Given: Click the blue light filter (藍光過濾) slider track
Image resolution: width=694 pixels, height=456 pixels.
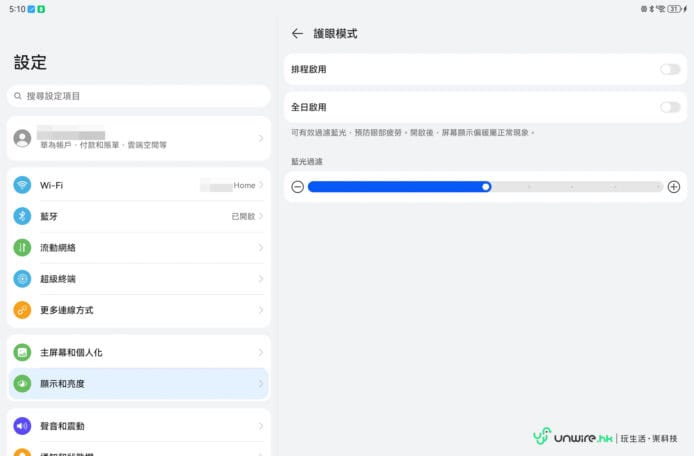Looking at the screenshot, I should pos(485,186).
